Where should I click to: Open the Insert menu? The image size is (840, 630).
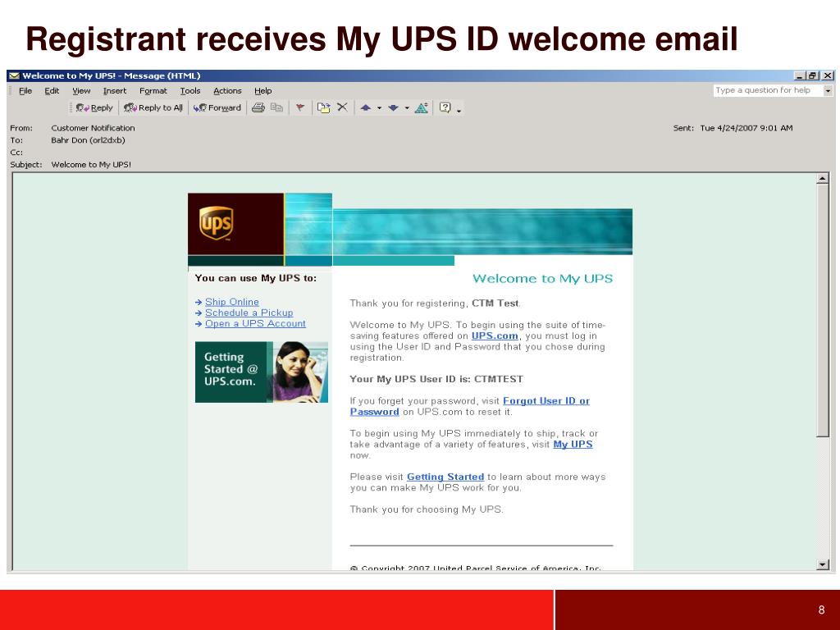115,91
